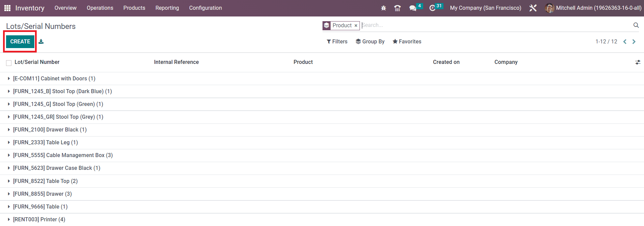Click the Create button
Viewport: 644px width, 226px height.
coord(20,42)
